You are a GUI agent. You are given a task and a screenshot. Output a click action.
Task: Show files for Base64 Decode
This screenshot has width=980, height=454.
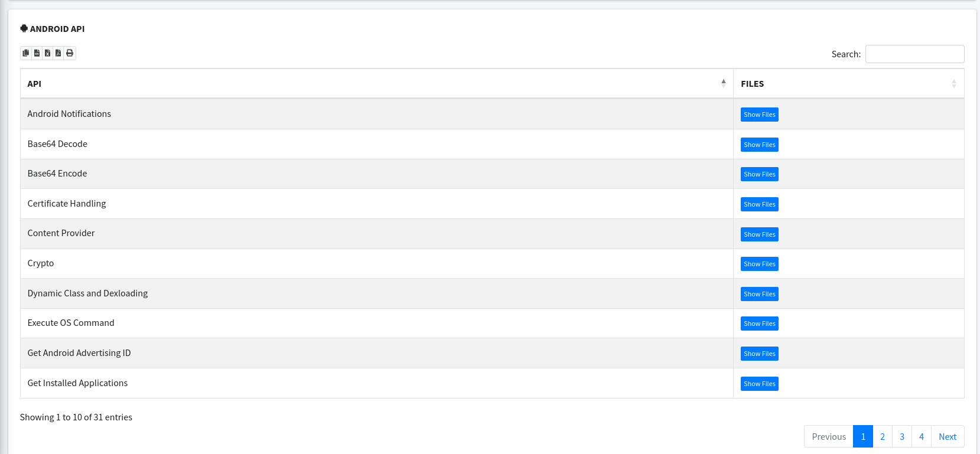759,145
